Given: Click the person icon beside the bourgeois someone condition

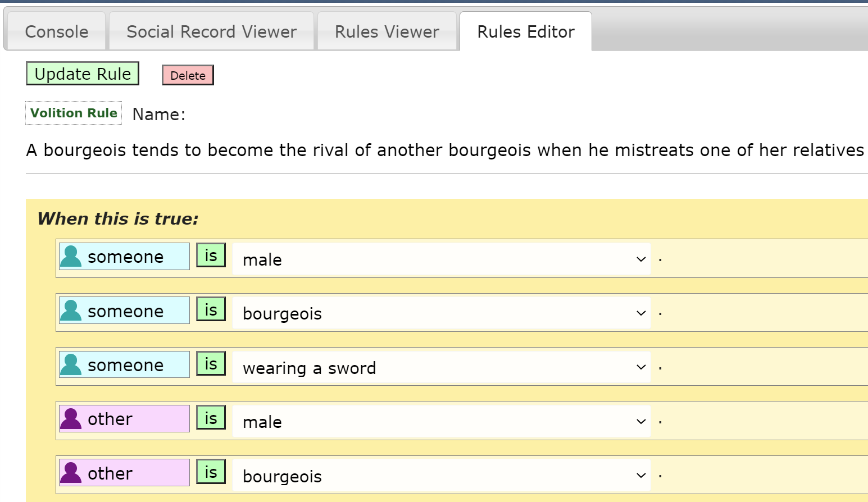Looking at the screenshot, I should coord(71,311).
